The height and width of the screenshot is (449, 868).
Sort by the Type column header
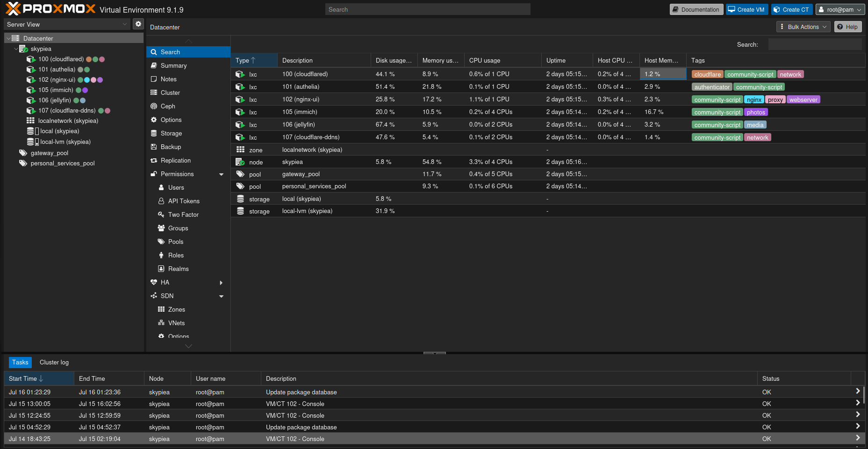[254, 60]
